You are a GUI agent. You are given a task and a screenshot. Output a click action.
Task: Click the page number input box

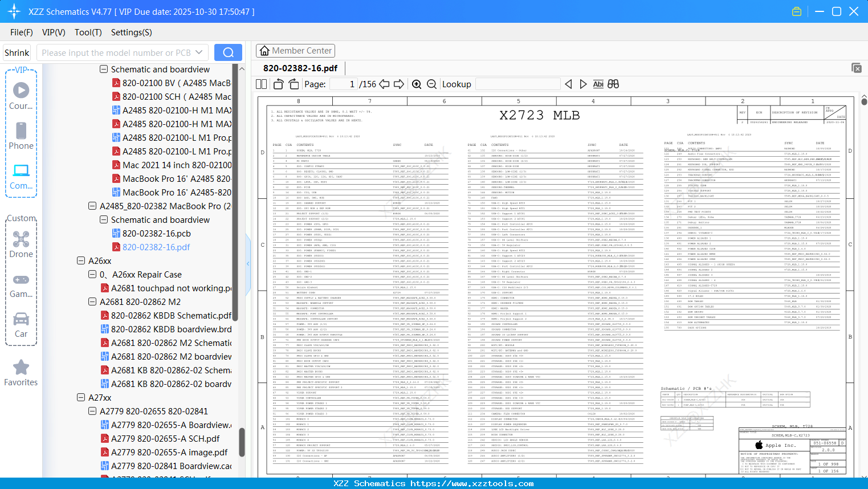tap(343, 84)
